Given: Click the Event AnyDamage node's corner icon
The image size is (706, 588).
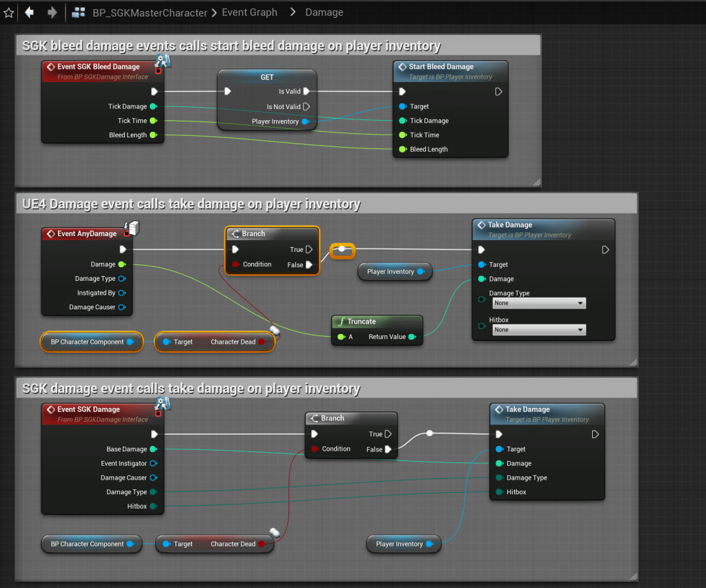Looking at the screenshot, I should tap(130, 228).
